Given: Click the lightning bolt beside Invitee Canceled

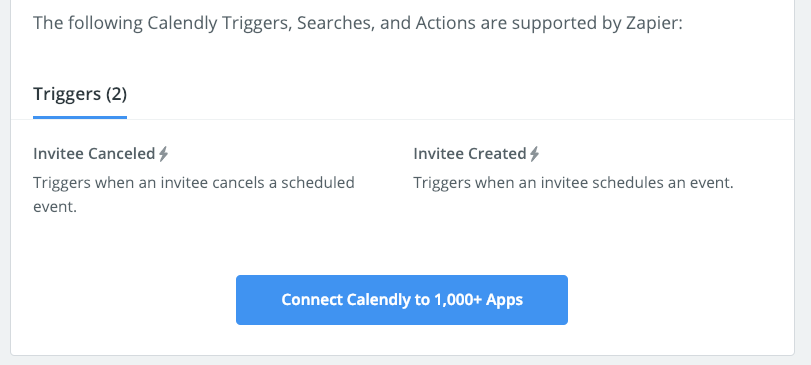Looking at the screenshot, I should [163, 154].
